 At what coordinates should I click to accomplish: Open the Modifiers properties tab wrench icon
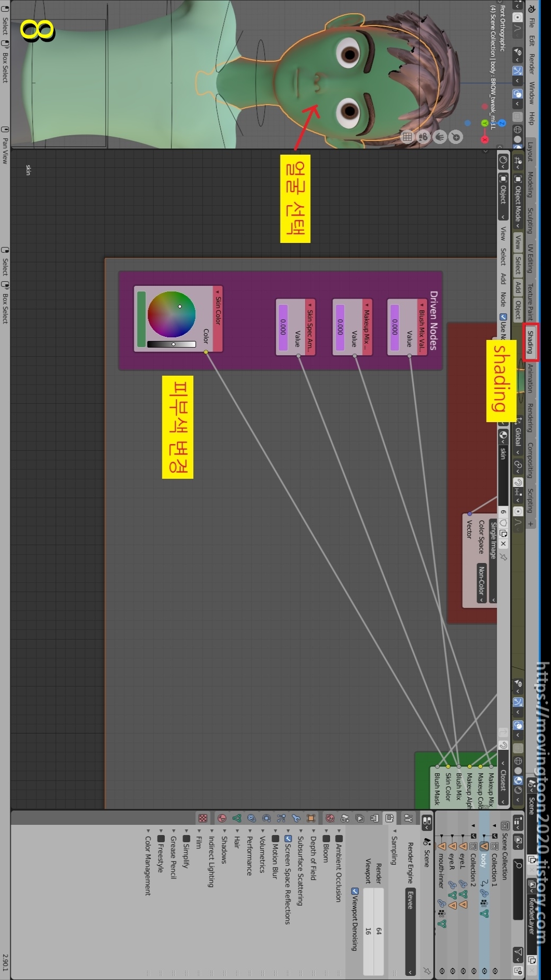296,818
